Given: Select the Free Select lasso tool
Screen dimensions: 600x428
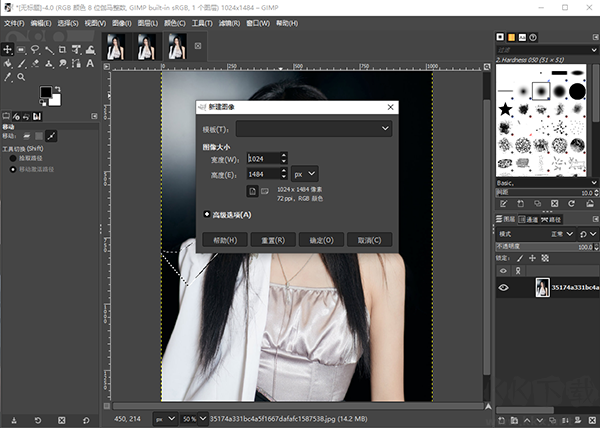Looking at the screenshot, I should (35, 48).
